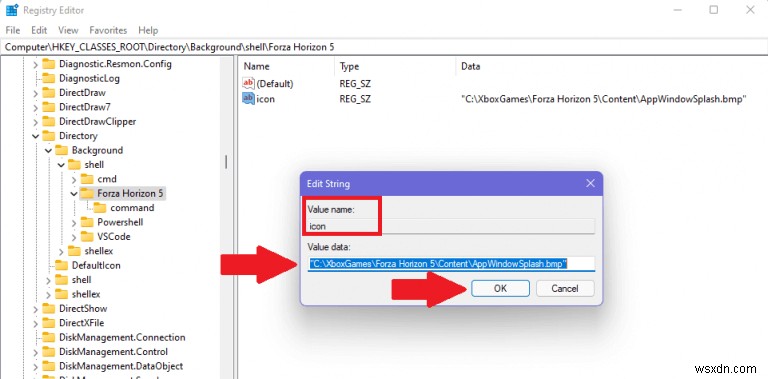Expand the Diagnostic.Resmon.Config key
The image size is (768, 379).
(35, 64)
